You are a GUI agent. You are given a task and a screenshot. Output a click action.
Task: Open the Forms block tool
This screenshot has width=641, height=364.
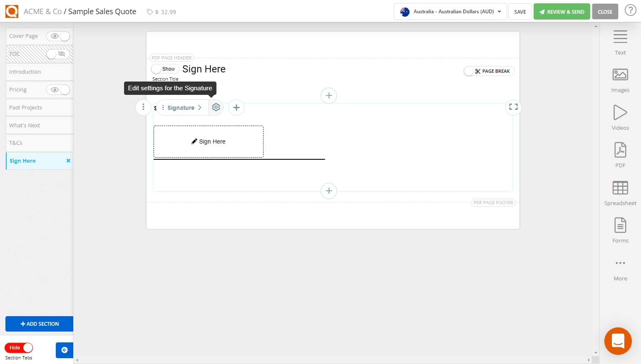[620, 229]
